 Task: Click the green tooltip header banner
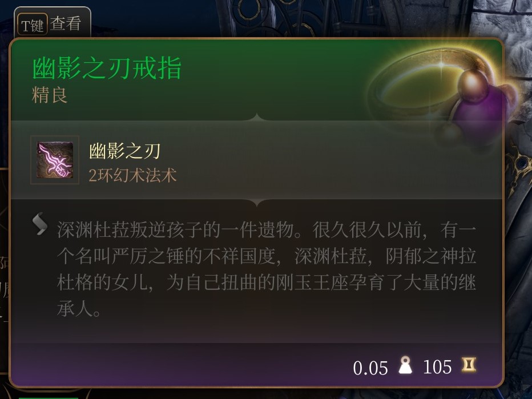click(256, 80)
